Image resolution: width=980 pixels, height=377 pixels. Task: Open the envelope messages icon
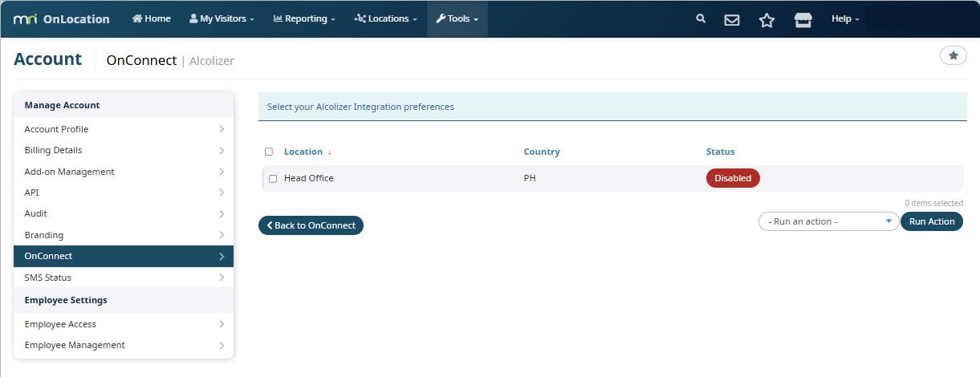732,19
